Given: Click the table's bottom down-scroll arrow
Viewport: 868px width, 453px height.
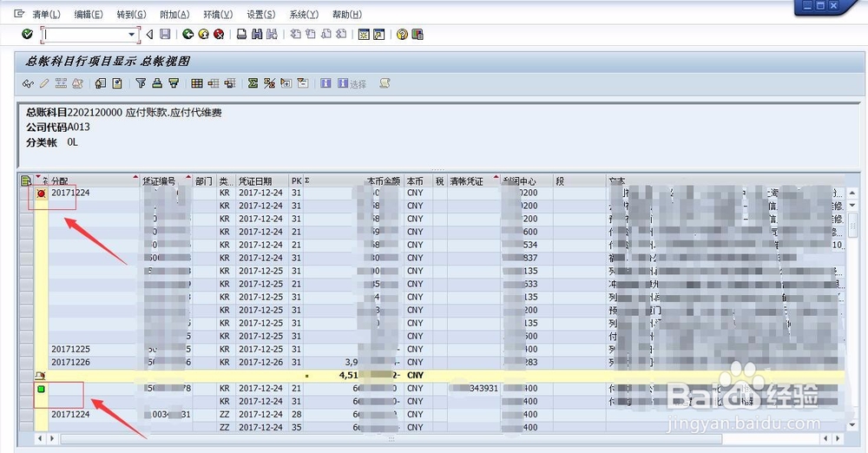Looking at the screenshot, I should 852,424.
